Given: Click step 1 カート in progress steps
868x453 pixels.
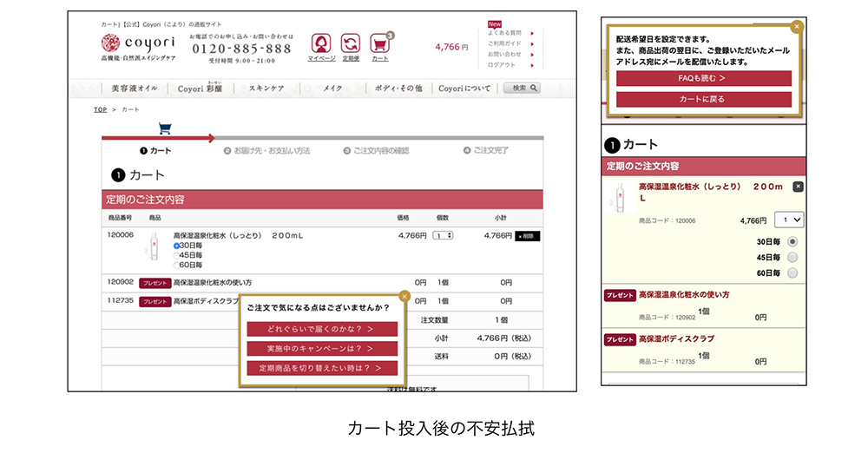Looking at the screenshot, I should click(x=155, y=151).
